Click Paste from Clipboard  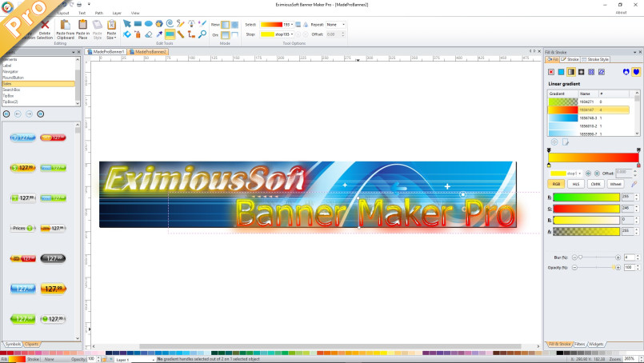pyautogui.click(x=66, y=30)
